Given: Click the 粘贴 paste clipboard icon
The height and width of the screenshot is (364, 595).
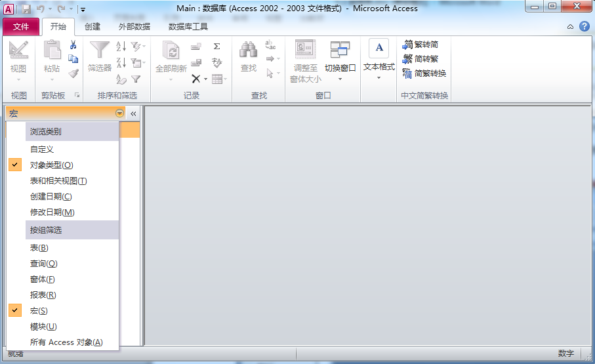Looking at the screenshot, I should [x=52, y=50].
